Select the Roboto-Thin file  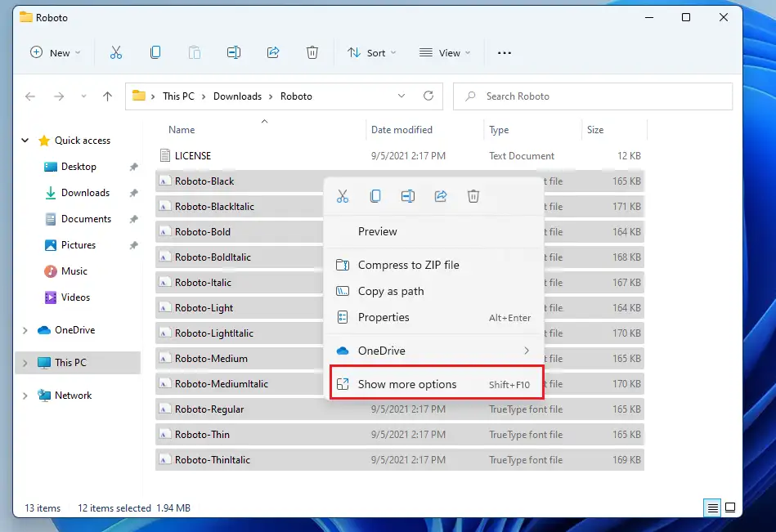point(399,435)
